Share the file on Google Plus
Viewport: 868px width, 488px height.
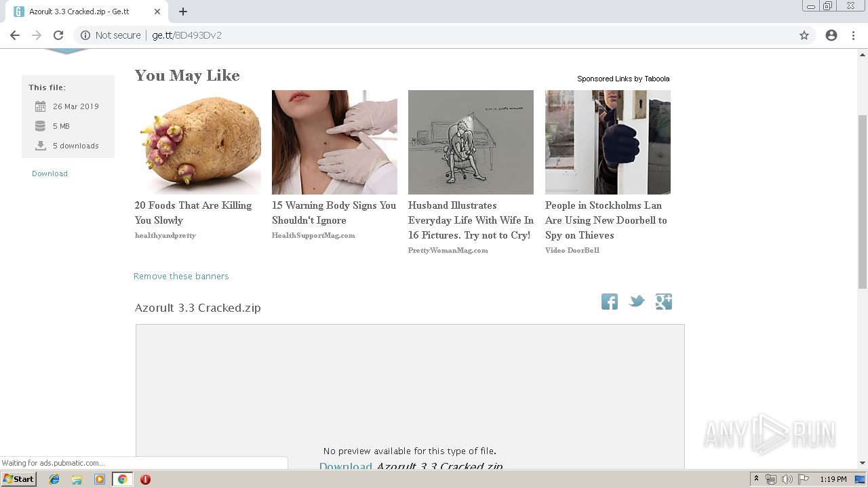664,302
